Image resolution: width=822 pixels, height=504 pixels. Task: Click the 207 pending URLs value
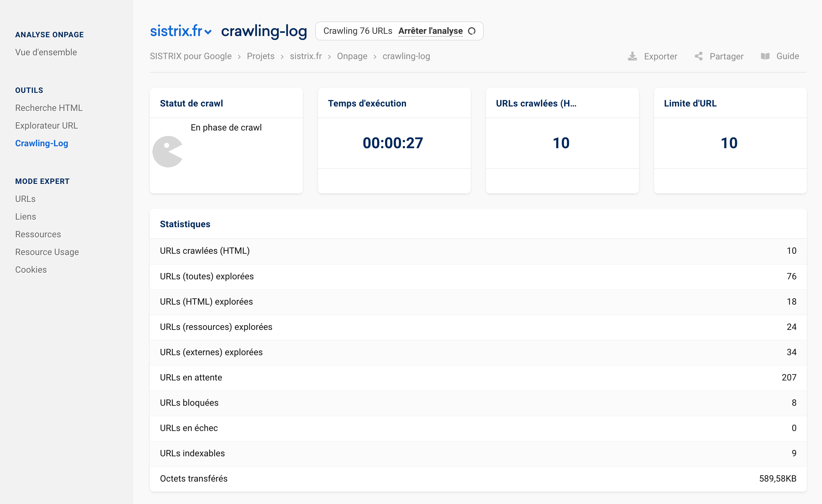[x=789, y=378]
